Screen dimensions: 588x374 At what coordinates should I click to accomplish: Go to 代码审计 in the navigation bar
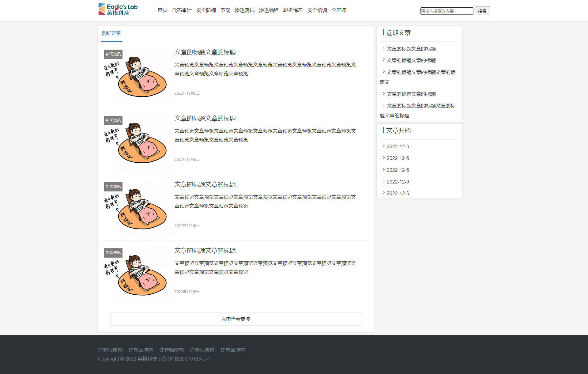point(182,10)
